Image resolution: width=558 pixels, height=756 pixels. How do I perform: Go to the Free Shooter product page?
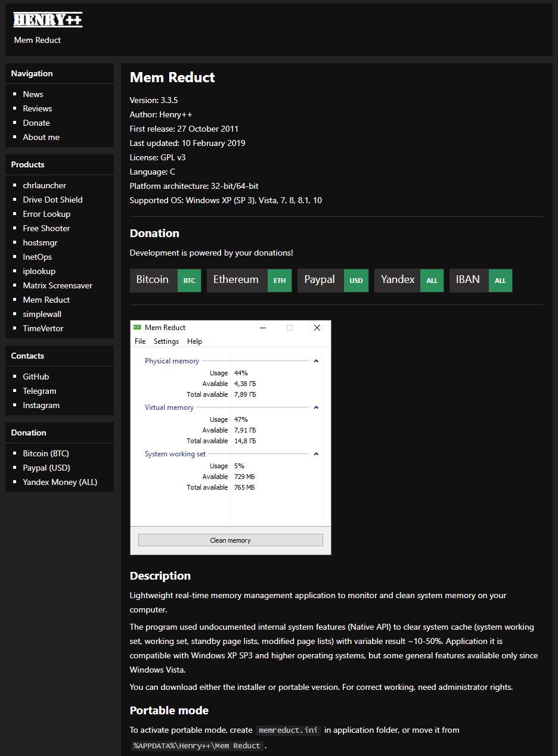click(x=46, y=228)
